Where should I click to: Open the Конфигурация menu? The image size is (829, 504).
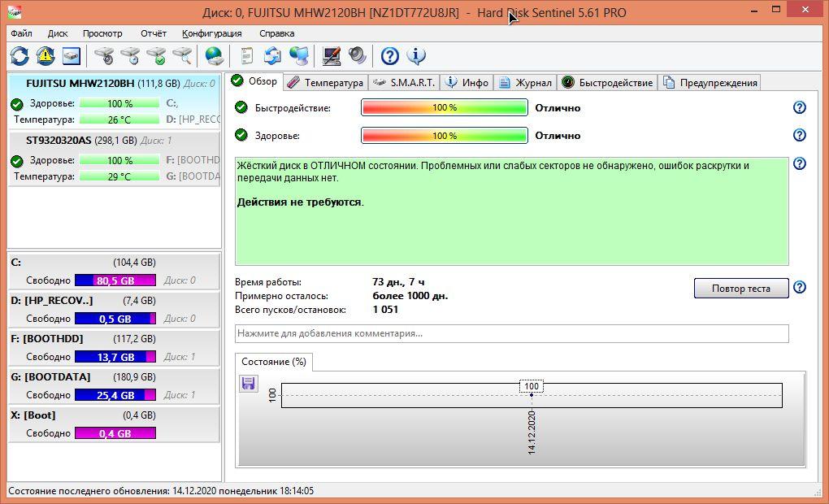(211, 33)
